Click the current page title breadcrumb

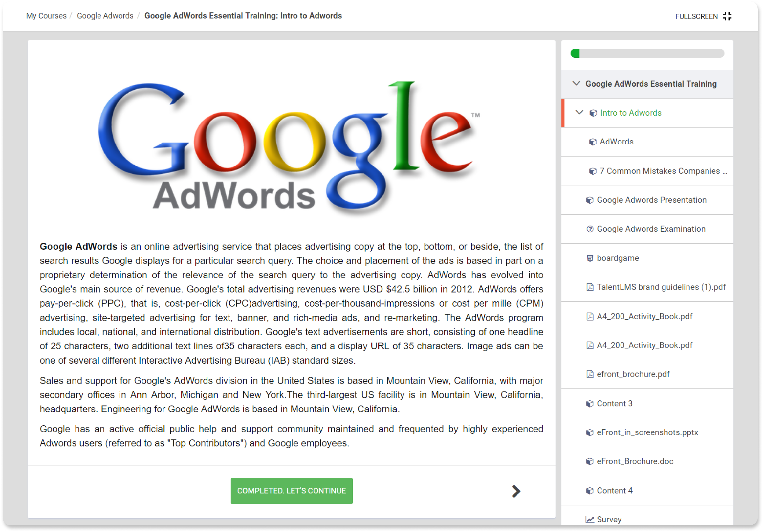pyautogui.click(x=243, y=16)
